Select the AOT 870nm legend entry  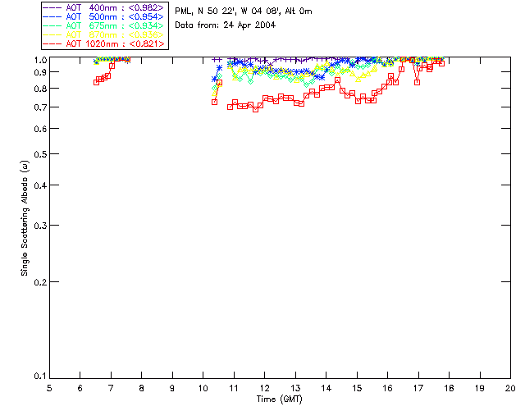tap(104, 34)
